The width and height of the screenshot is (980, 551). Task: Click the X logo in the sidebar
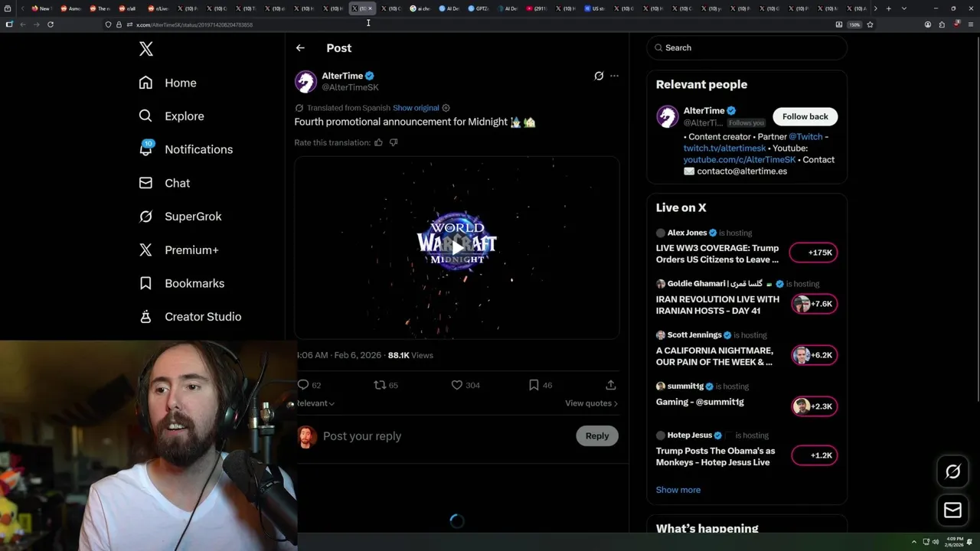tap(146, 49)
